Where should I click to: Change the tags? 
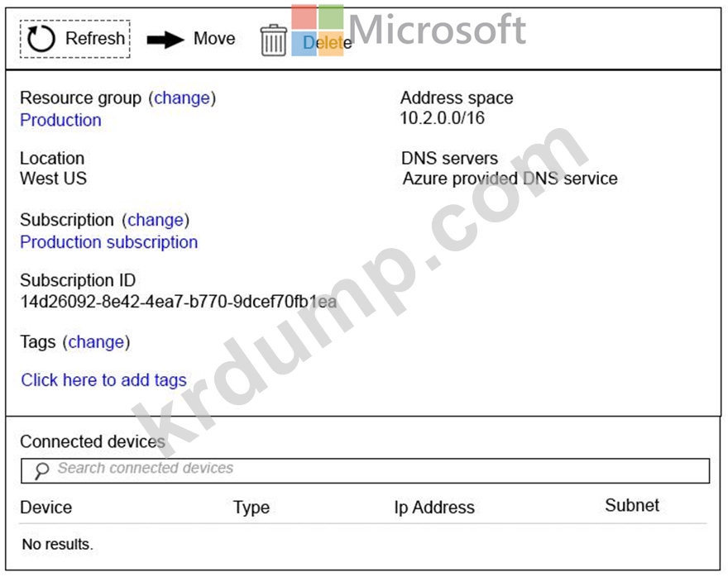[x=96, y=342]
